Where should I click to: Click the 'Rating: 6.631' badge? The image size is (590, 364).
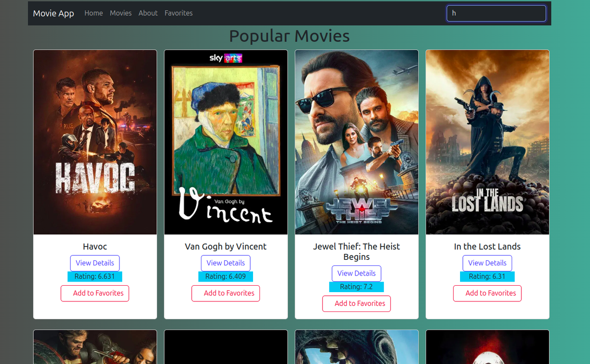coord(95,276)
